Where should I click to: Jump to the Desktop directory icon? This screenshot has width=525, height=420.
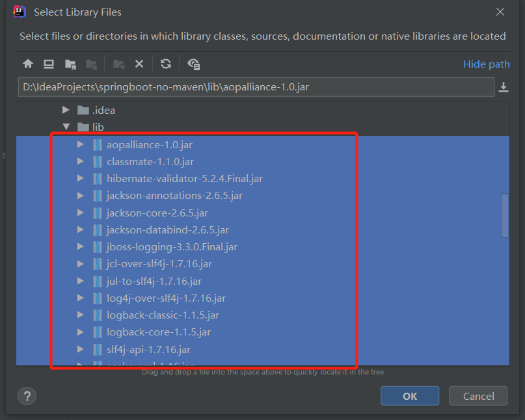(x=49, y=64)
